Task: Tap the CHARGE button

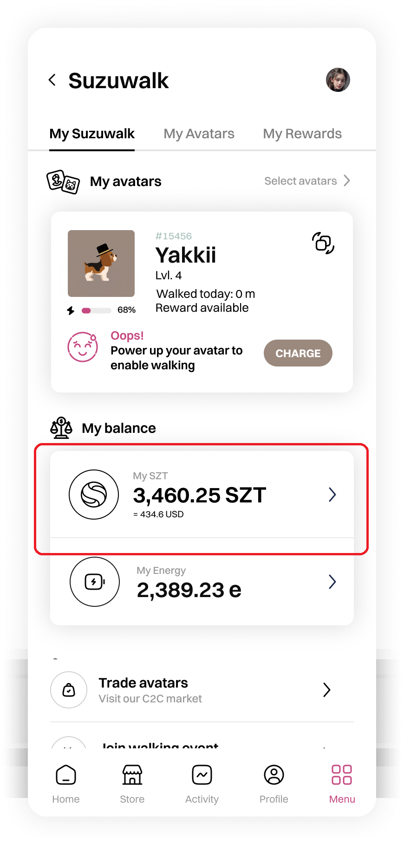Action: (298, 353)
